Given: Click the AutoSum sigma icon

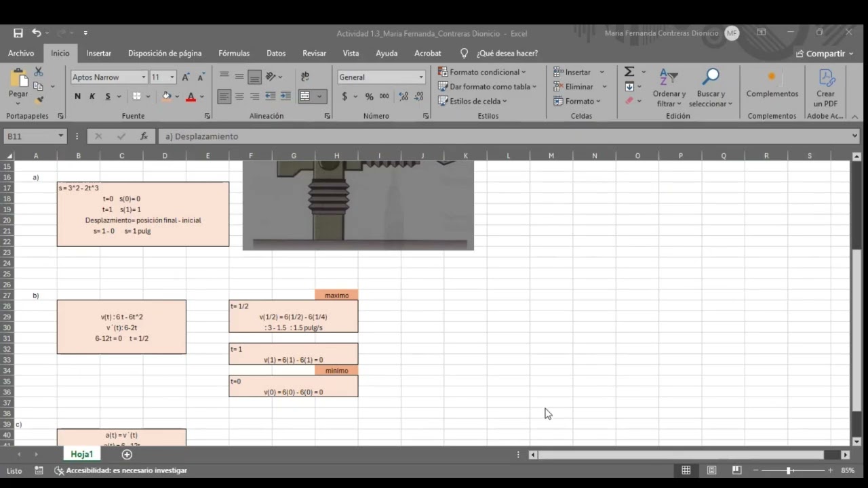Looking at the screenshot, I should point(629,72).
